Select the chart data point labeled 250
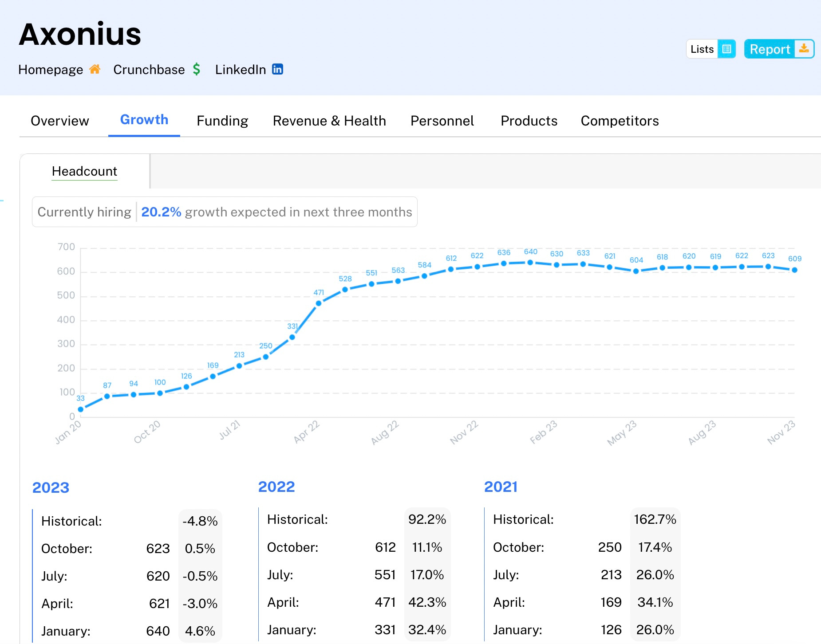The height and width of the screenshot is (644, 821). click(x=266, y=357)
